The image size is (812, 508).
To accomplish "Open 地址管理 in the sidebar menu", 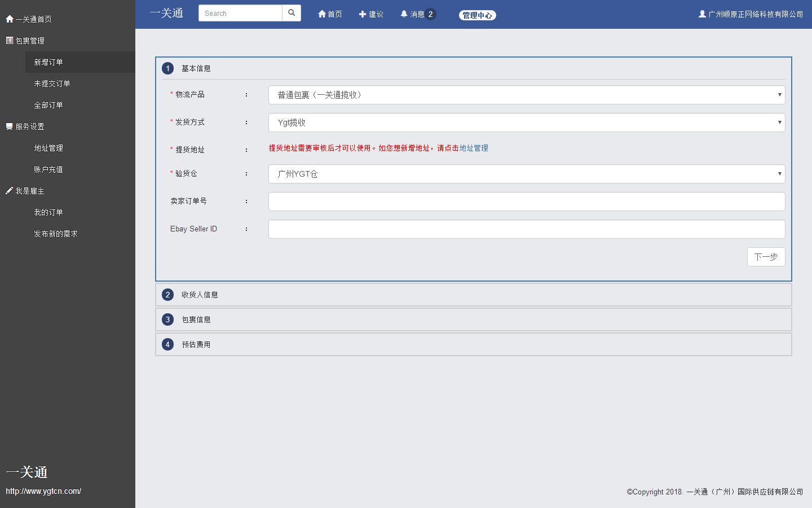I will click(80, 148).
